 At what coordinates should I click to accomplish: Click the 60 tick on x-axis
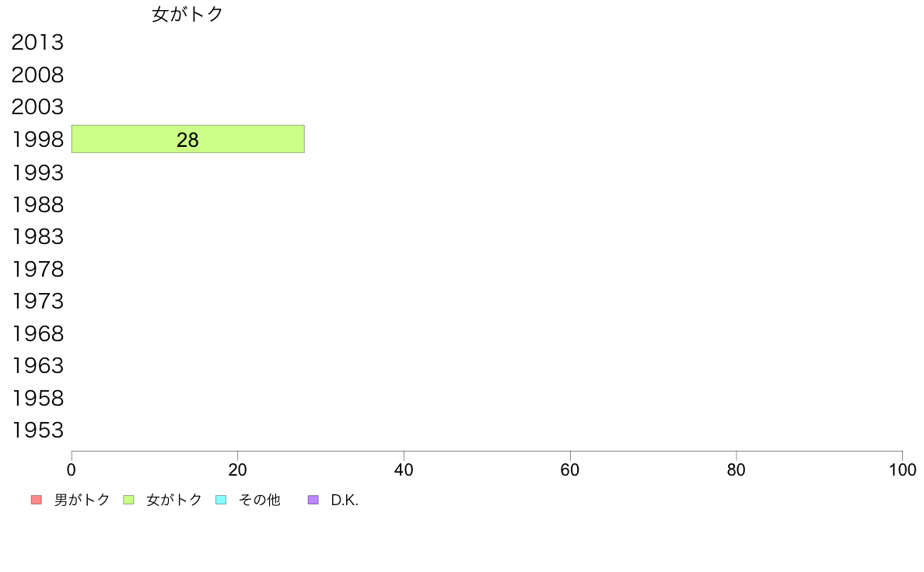click(570, 470)
